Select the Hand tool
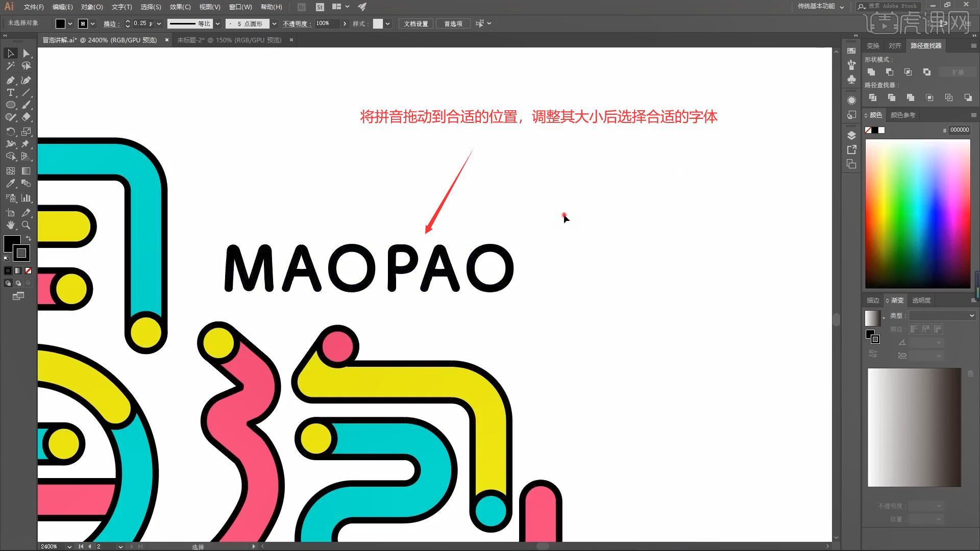 click(10, 225)
